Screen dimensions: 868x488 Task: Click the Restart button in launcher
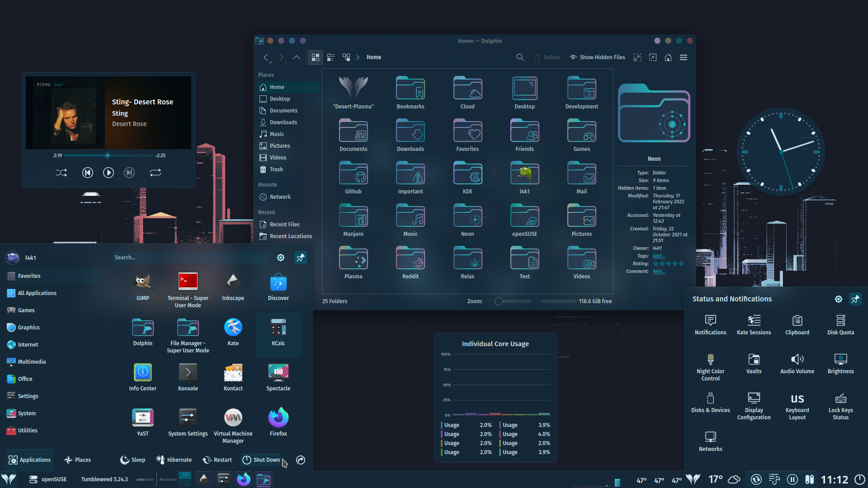pyautogui.click(x=217, y=460)
